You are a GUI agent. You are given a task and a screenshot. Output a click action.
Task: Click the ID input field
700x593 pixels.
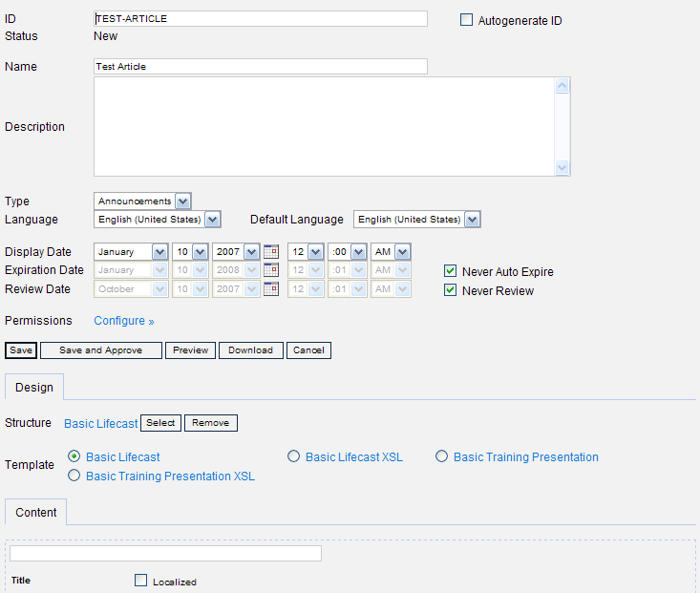point(261,19)
